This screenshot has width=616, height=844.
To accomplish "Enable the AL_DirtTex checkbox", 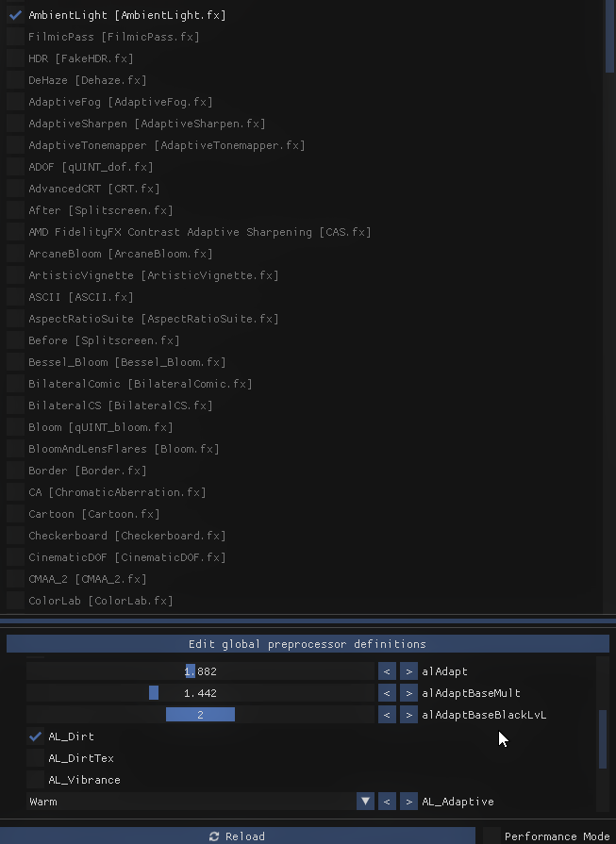I will [x=36, y=758].
